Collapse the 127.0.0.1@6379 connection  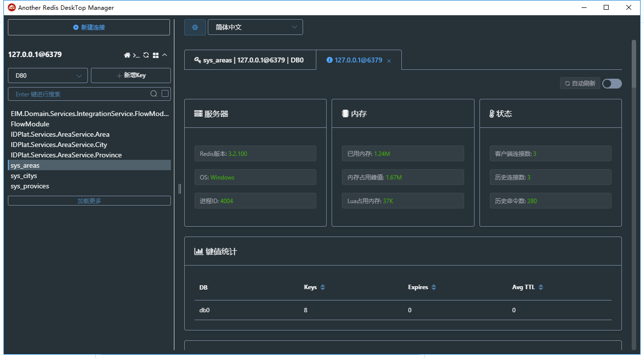165,55
